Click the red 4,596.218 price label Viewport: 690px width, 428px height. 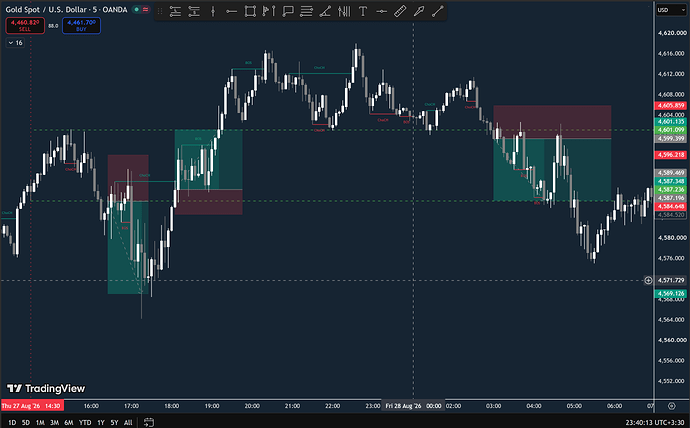click(671, 155)
